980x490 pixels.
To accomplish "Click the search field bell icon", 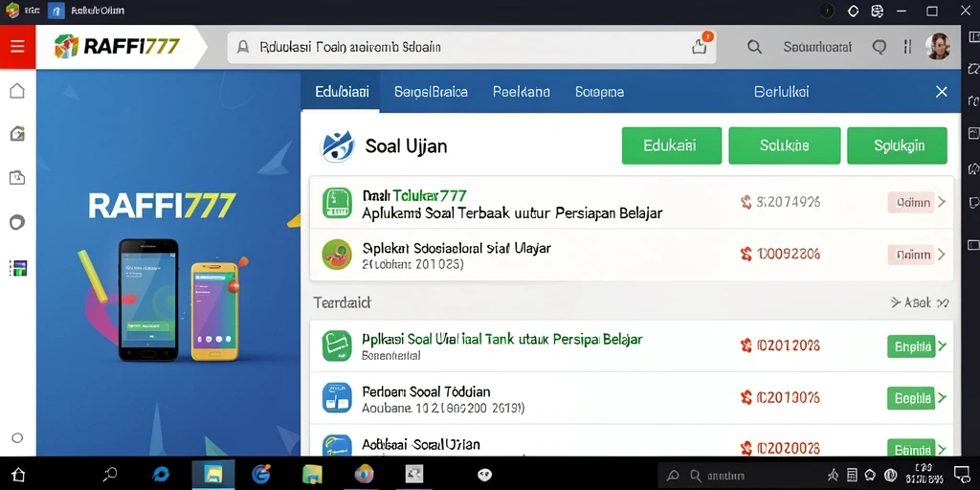I will click(x=243, y=47).
